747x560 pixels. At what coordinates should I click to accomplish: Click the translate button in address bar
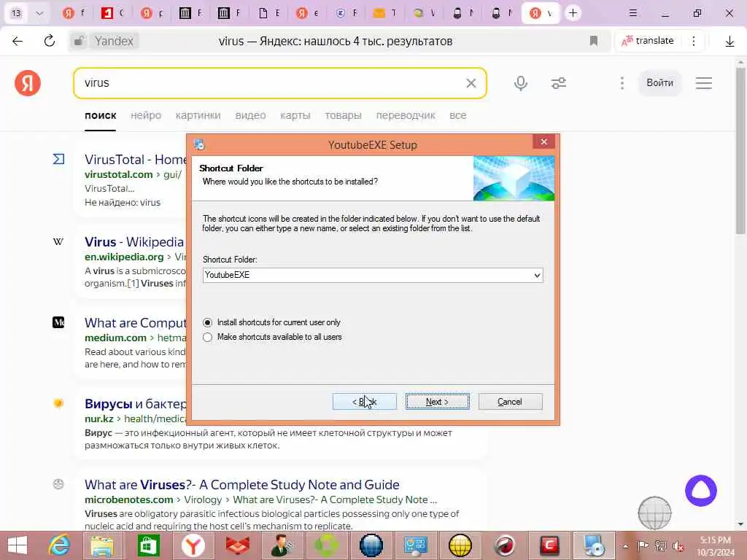pos(648,41)
